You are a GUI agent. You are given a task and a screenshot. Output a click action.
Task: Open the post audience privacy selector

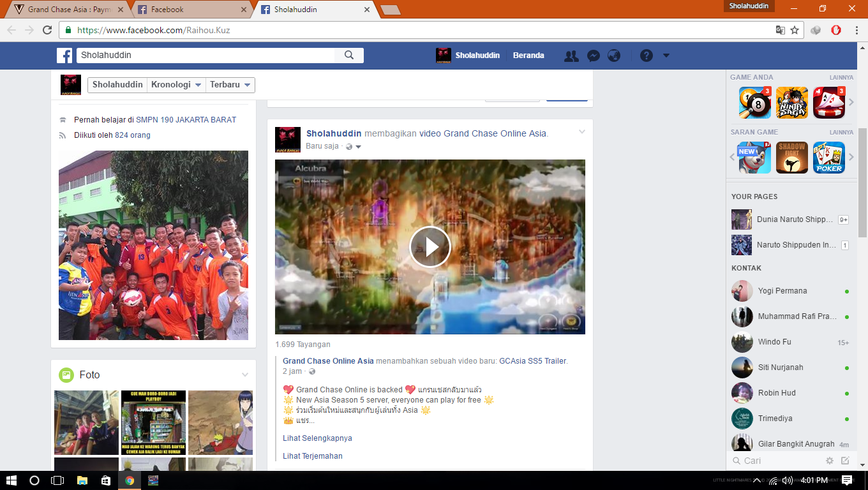pyautogui.click(x=354, y=147)
